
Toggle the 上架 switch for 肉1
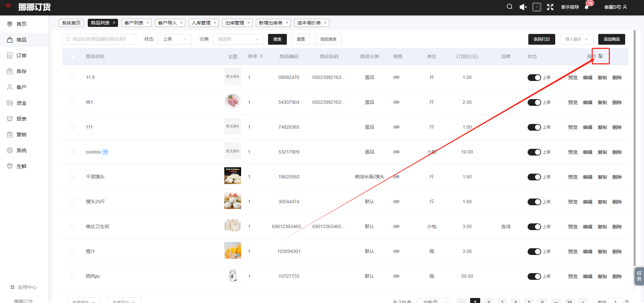click(534, 102)
